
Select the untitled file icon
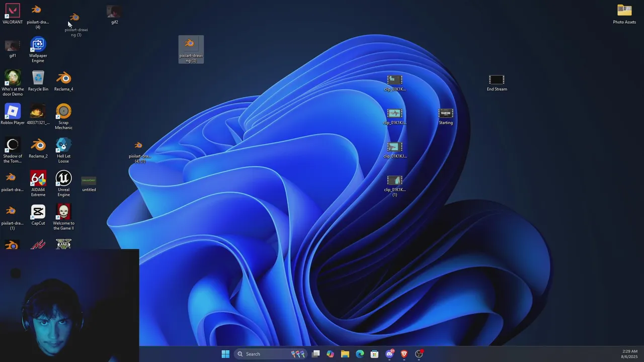tap(89, 183)
